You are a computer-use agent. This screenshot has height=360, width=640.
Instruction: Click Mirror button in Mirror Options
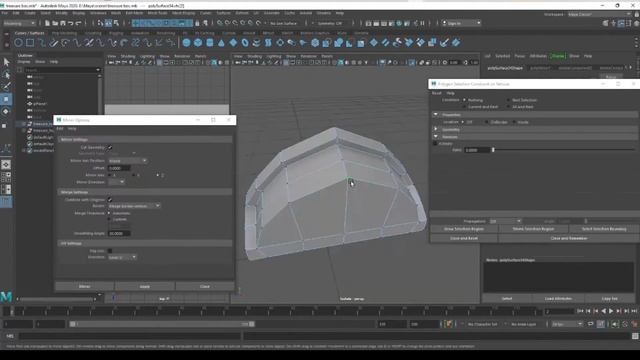84,287
